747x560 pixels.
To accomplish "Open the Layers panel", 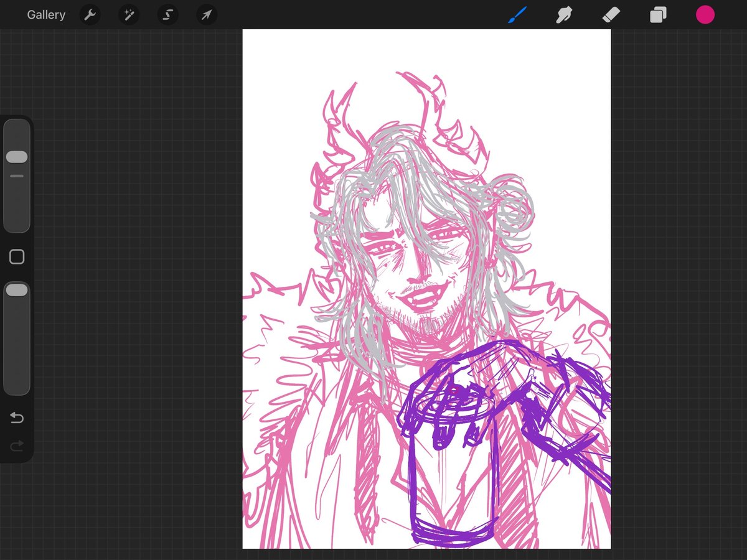I will [x=658, y=15].
